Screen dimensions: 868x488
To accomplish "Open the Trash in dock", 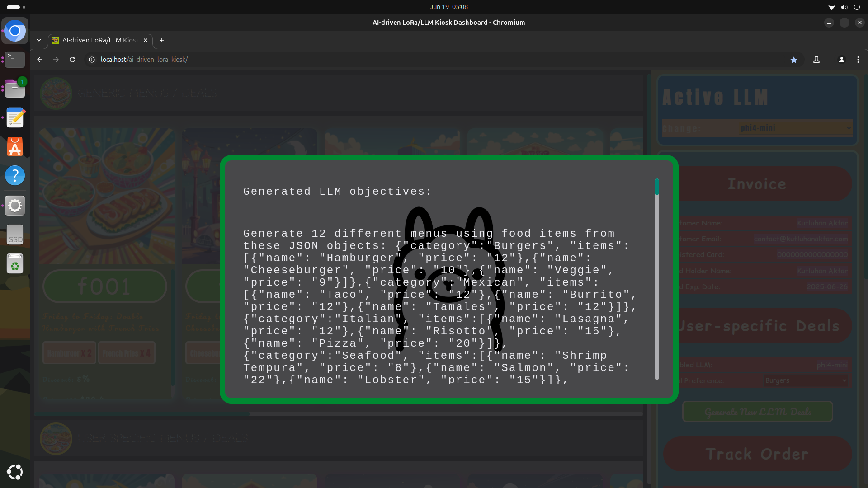I will pyautogui.click(x=15, y=263).
